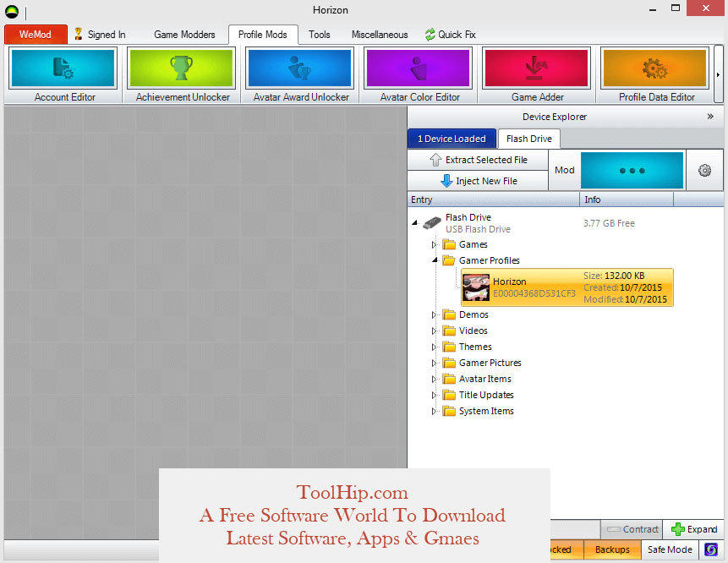Click the '3.77 GB Free' text

[609, 223]
